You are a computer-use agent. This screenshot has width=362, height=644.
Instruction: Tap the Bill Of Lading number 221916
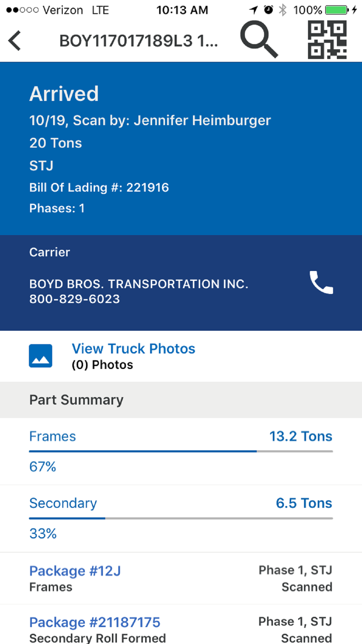[x=147, y=187]
